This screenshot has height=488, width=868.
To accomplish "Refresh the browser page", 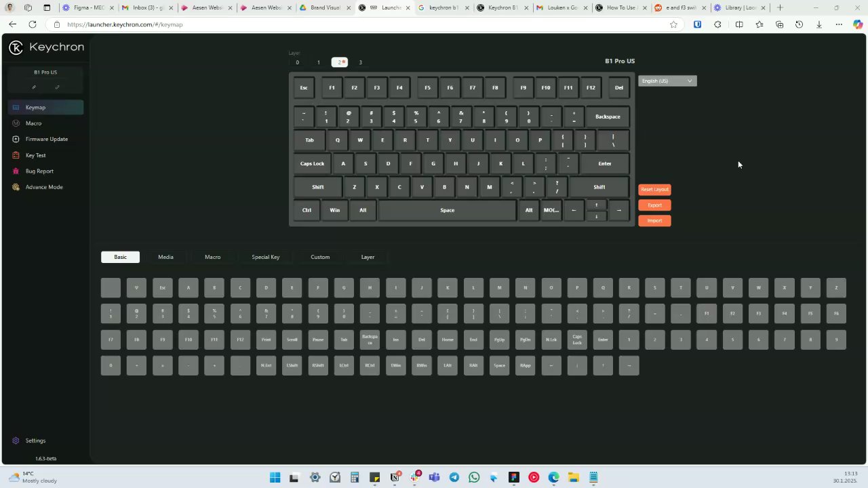I will [32, 24].
